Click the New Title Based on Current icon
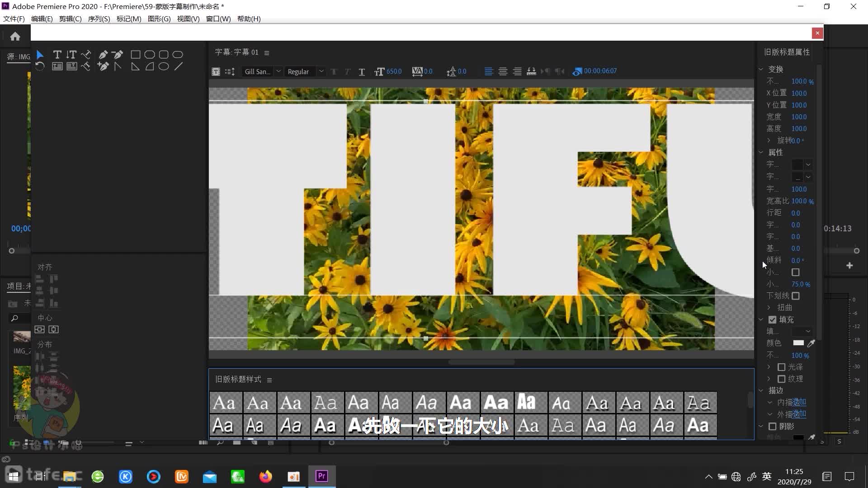The width and height of the screenshot is (868, 488). tap(216, 71)
